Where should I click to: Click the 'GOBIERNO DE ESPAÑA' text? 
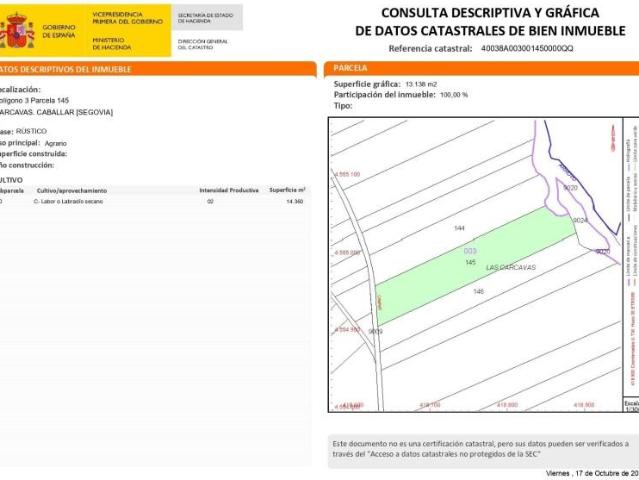pos(59,31)
